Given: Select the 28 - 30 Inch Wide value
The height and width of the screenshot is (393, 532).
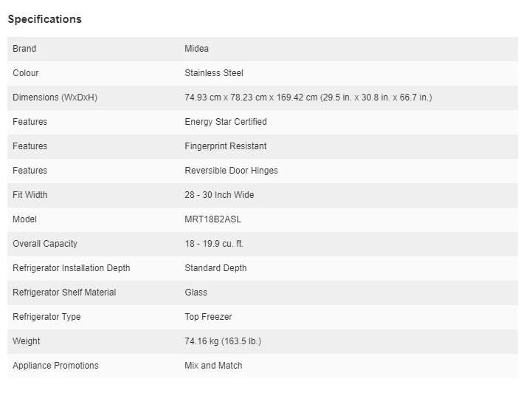Looking at the screenshot, I should coord(219,195).
